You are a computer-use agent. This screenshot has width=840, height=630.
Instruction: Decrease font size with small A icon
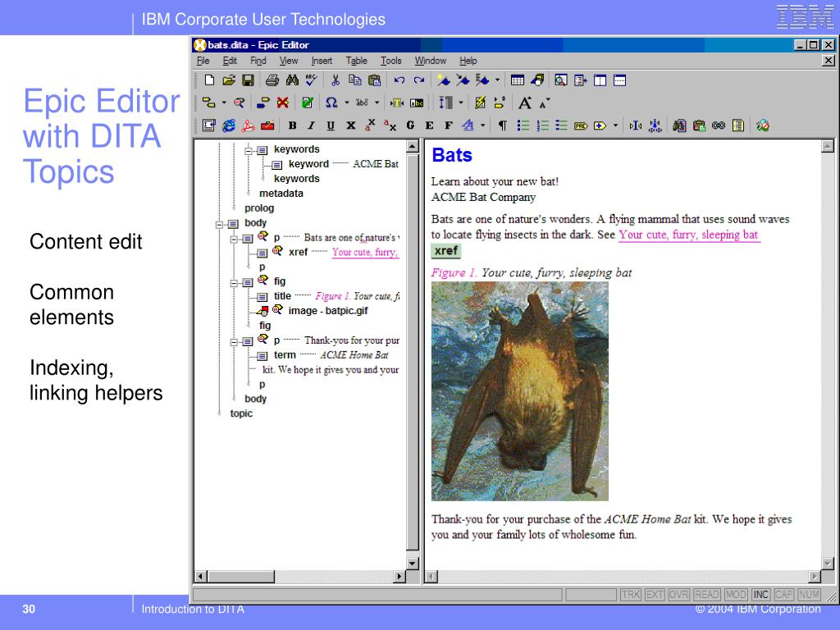point(545,103)
